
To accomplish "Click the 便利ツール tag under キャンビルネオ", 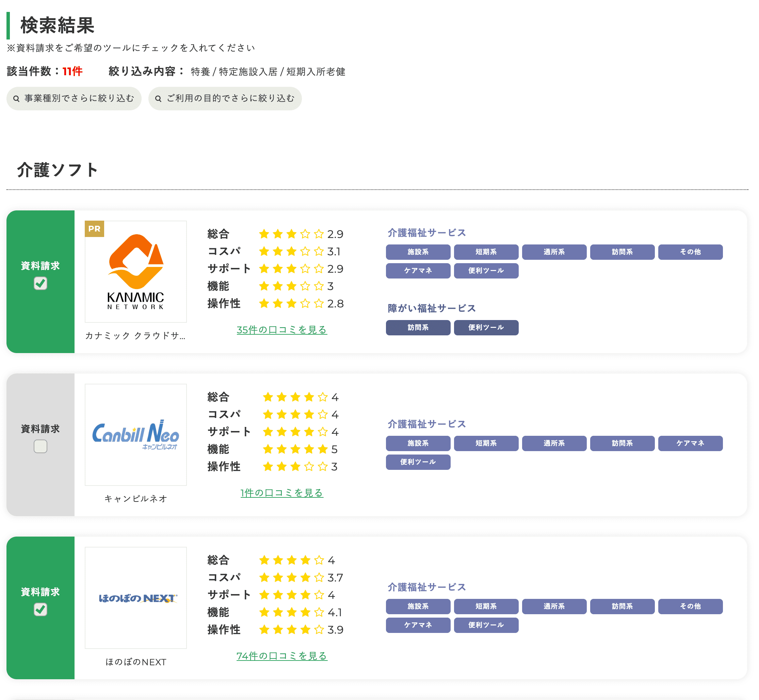I will [418, 462].
